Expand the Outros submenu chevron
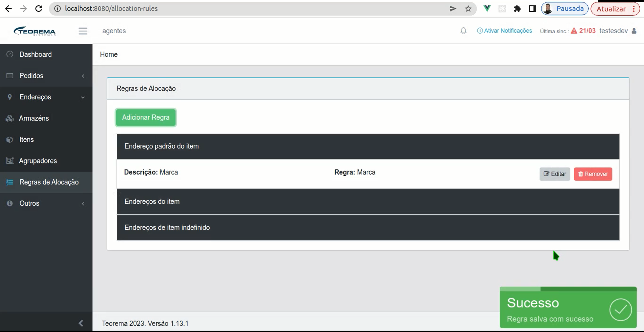 click(83, 203)
